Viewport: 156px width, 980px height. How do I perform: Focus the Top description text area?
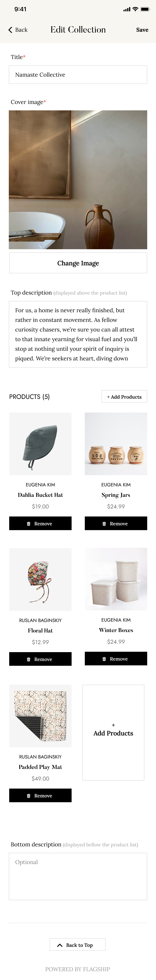point(78,334)
